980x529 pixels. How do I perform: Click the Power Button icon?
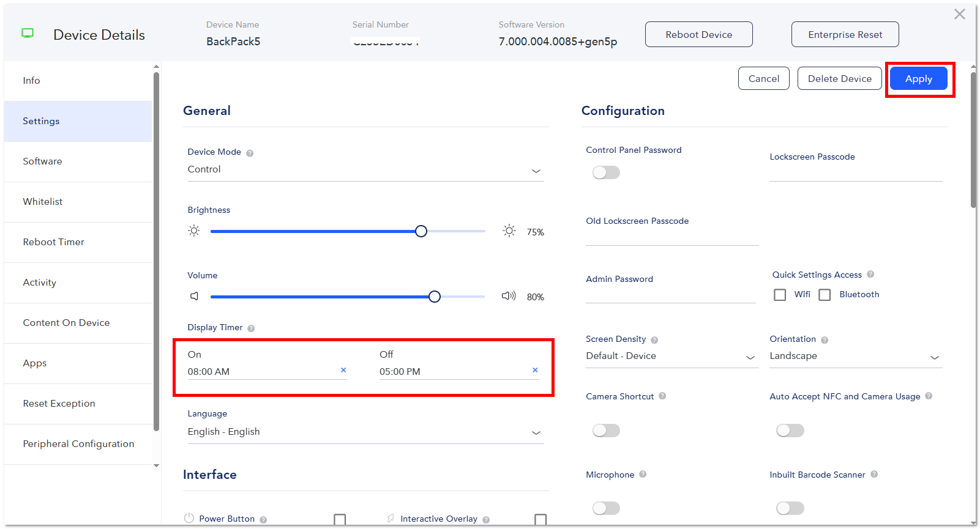click(x=189, y=518)
